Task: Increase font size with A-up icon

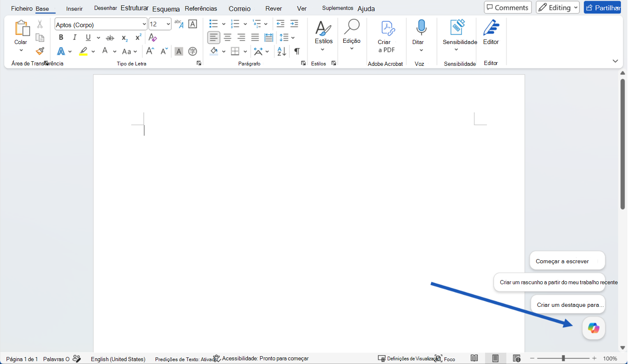Action: tap(150, 51)
